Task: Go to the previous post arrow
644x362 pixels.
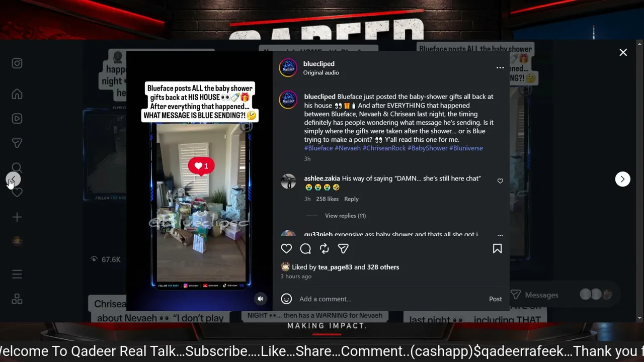Action: [x=14, y=179]
